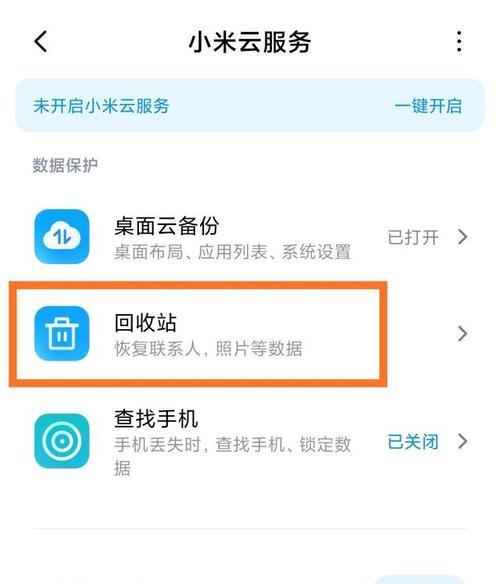Go back using the top-left arrow
Screen dimensions: 500x584
tap(41, 41)
